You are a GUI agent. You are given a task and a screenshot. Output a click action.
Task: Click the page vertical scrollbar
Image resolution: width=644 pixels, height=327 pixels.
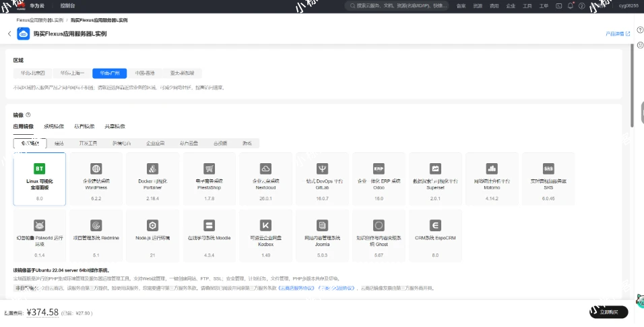click(x=632, y=86)
